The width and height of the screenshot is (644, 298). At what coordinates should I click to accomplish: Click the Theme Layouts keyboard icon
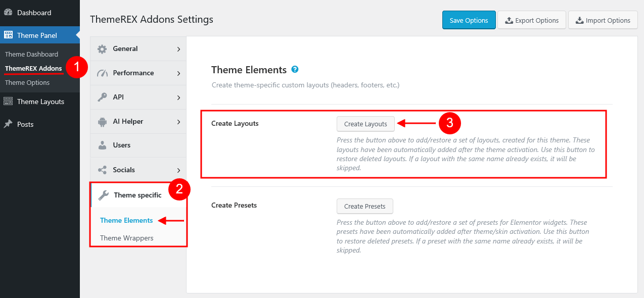[8, 102]
